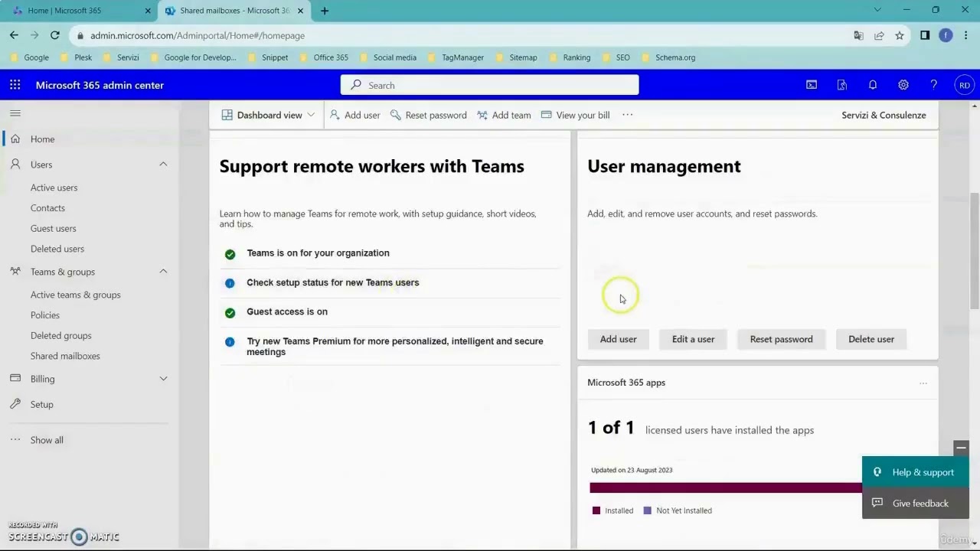Bookmark this page star icon

pos(900,35)
